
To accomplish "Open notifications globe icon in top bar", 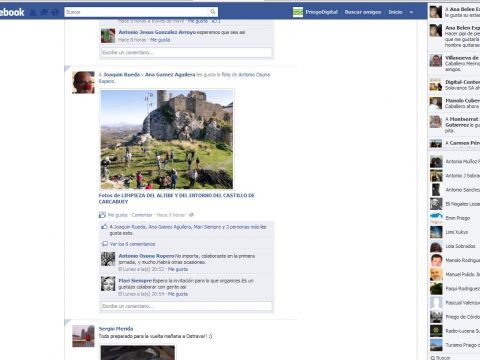I will 55,12.
